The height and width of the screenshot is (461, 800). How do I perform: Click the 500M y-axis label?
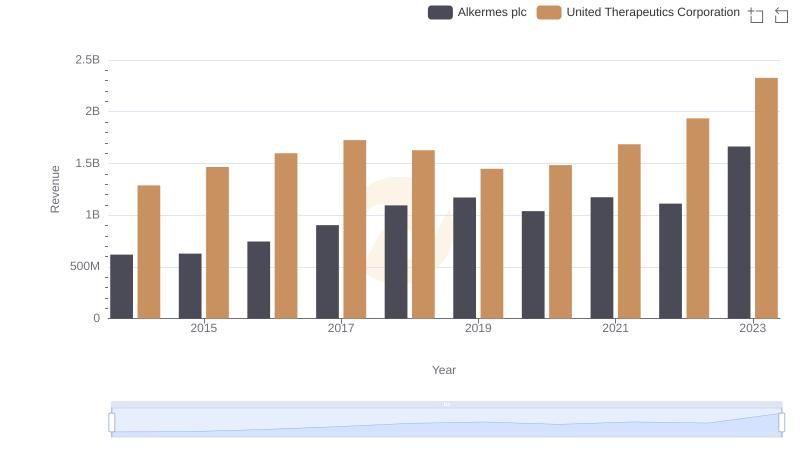click(x=85, y=267)
